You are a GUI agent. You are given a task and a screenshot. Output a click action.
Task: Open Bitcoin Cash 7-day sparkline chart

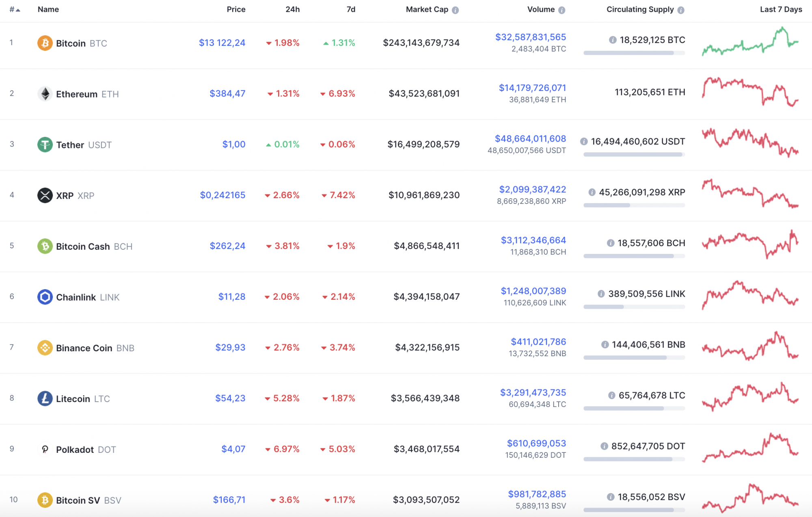pyautogui.click(x=750, y=244)
